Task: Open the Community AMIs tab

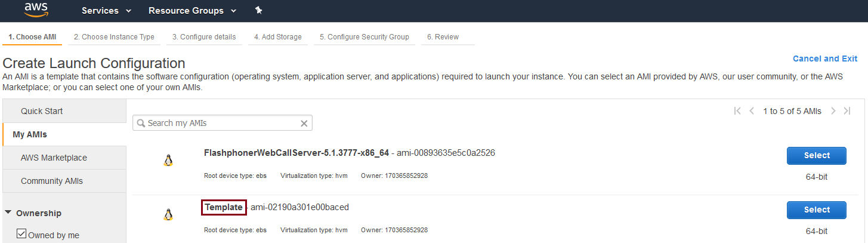Action: 52,181
